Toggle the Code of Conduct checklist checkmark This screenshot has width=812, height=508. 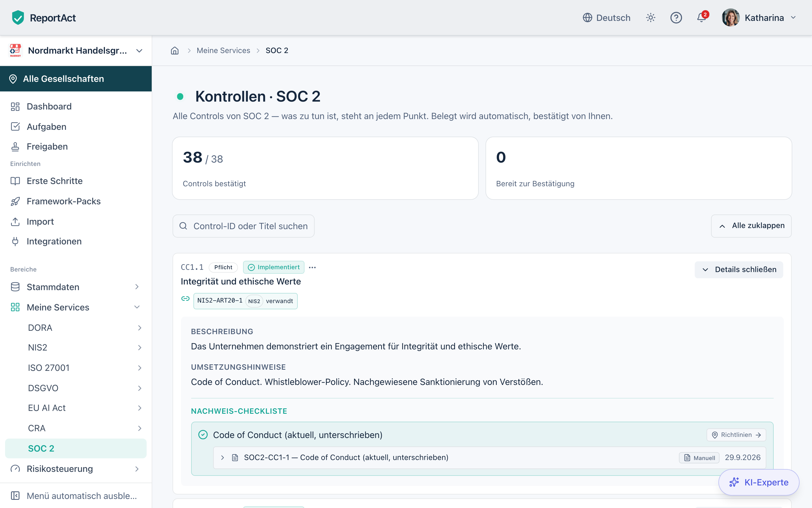point(203,435)
